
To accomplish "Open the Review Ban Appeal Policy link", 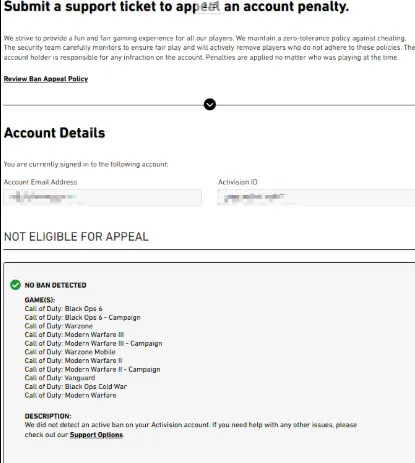I will pyautogui.click(x=46, y=79).
